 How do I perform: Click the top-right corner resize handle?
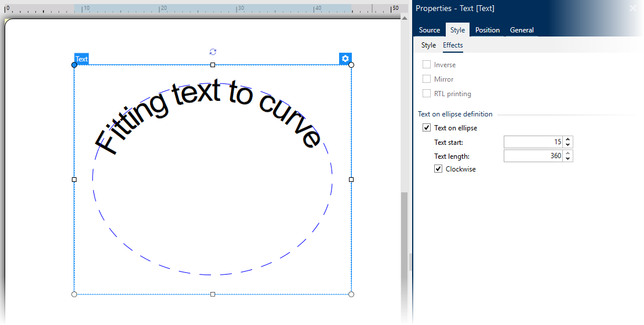351,65
